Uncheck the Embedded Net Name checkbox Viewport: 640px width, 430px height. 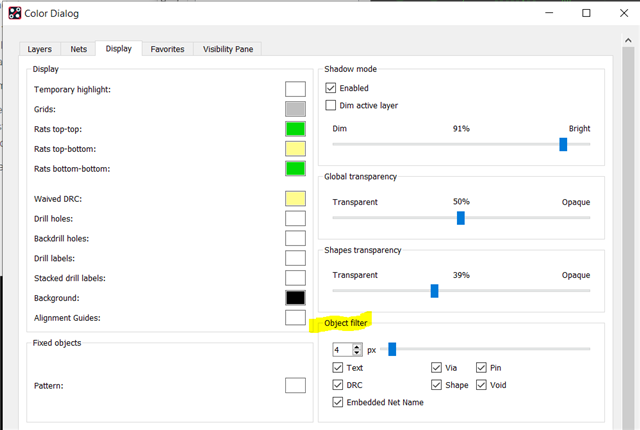(x=338, y=402)
